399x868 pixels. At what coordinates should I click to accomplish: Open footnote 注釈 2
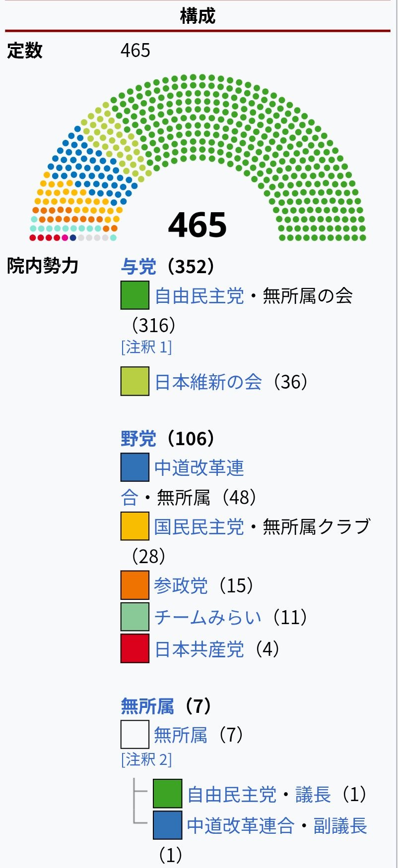click(146, 759)
